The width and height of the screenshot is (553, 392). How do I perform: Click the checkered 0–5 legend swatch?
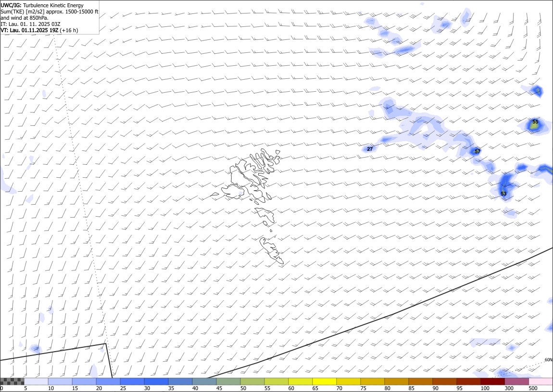click(x=12, y=381)
